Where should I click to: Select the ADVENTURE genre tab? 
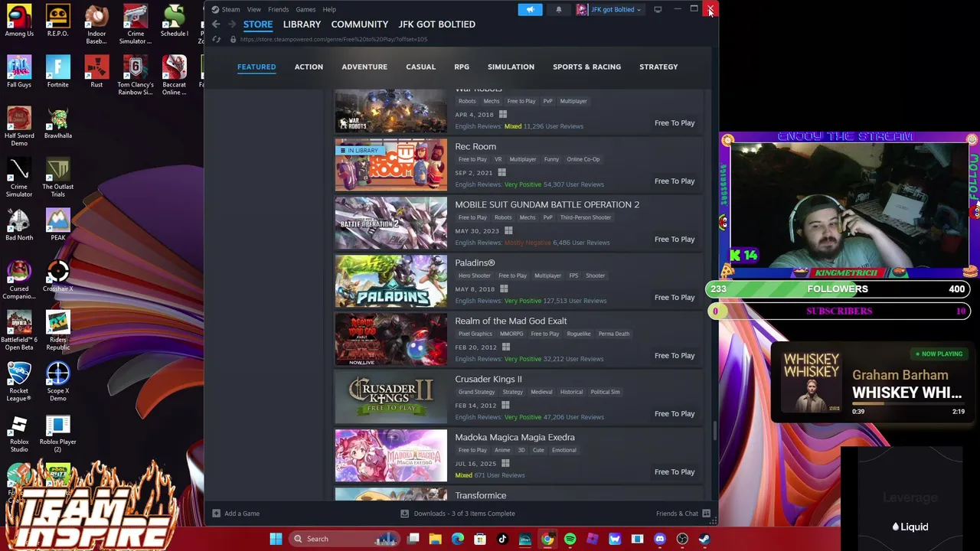[x=364, y=67]
